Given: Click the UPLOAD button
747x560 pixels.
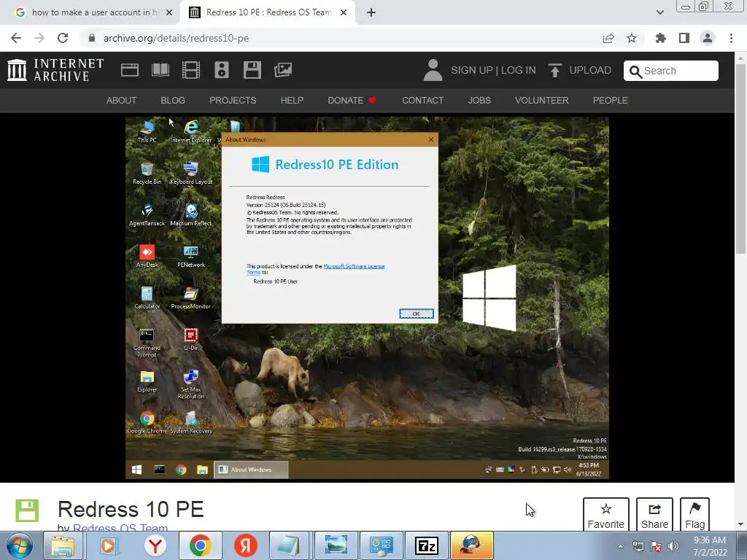Looking at the screenshot, I should [579, 70].
